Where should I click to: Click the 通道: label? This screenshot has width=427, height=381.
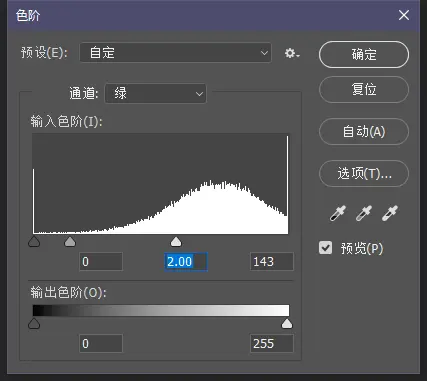(x=84, y=93)
